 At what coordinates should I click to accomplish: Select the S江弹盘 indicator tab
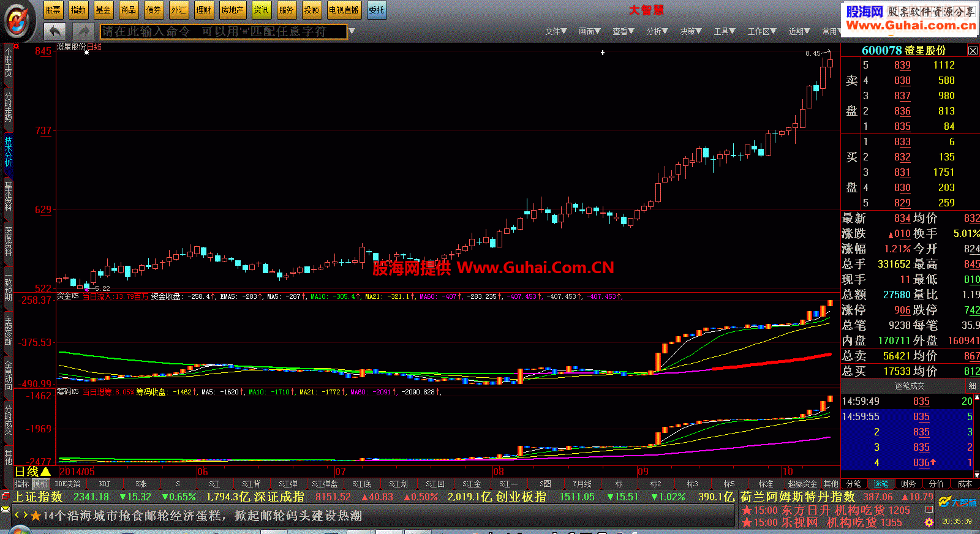[x=325, y=484]
